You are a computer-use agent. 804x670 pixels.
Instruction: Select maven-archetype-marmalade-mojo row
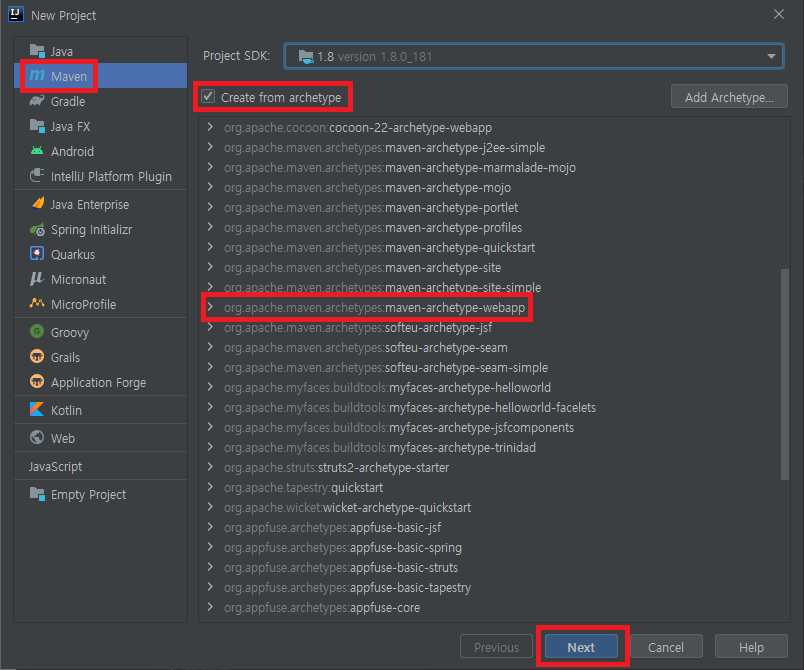pyautogui.click(x=494, y=167)
